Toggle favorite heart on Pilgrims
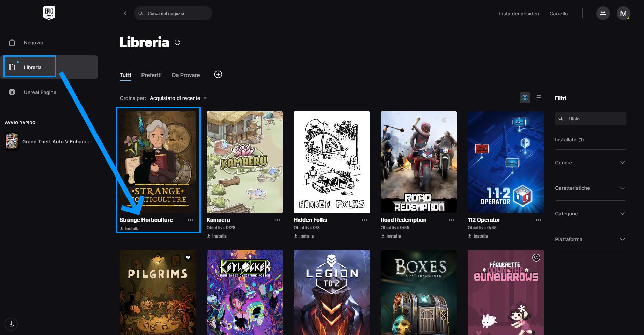Image resolution: width=644 pixels, height=335 pixels. [188, 258]
